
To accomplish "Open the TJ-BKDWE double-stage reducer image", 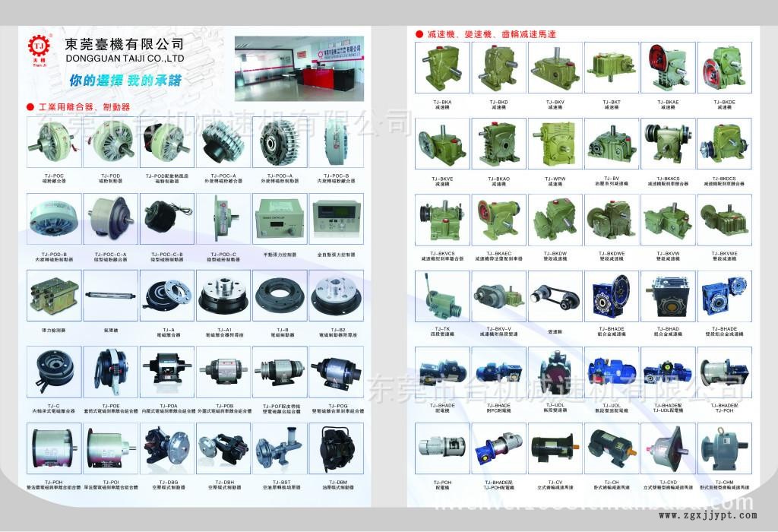I will click(612, 220).
